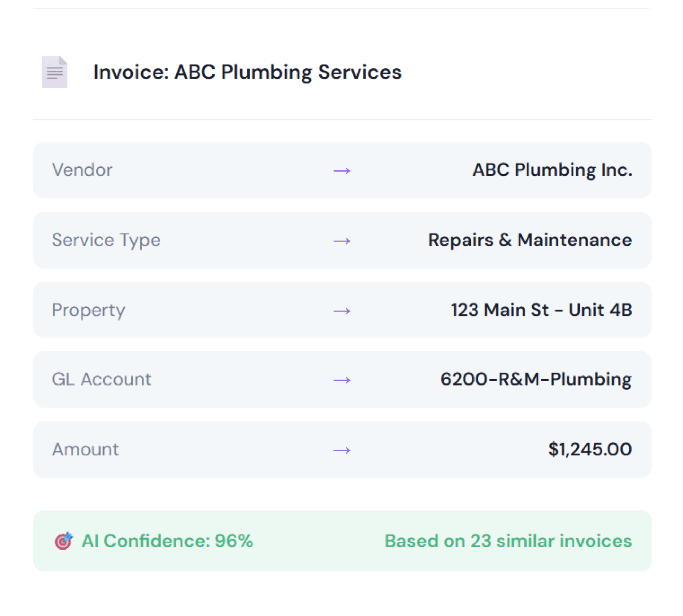This screenshot has height=616, width=683.
Task: Click the Property field label
Action: tap(89, 310)
